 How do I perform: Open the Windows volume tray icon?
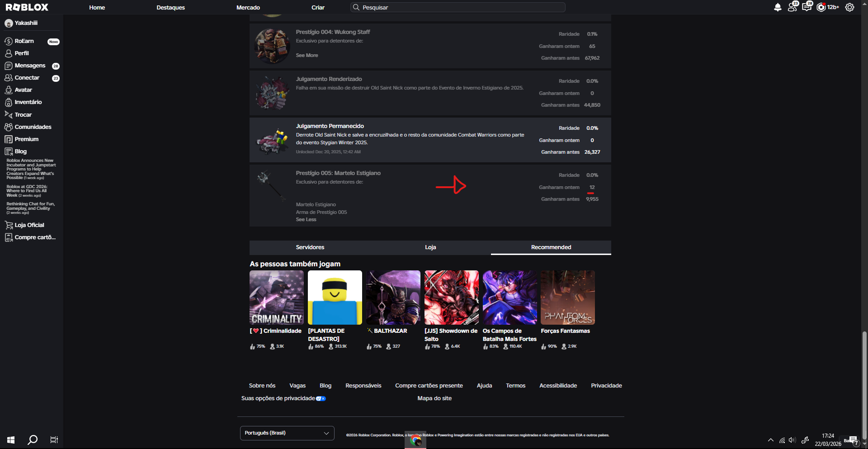[792, 440]
